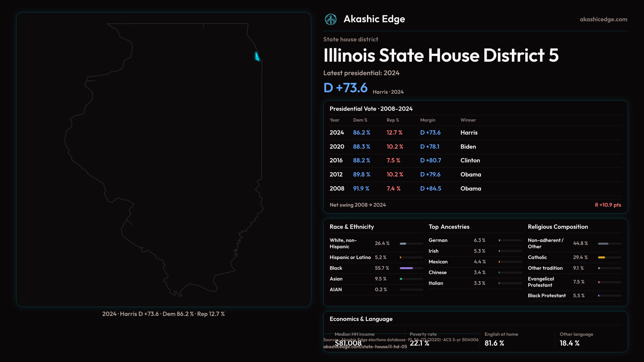Click the Religious Composition heading

(x=557, y=227)
